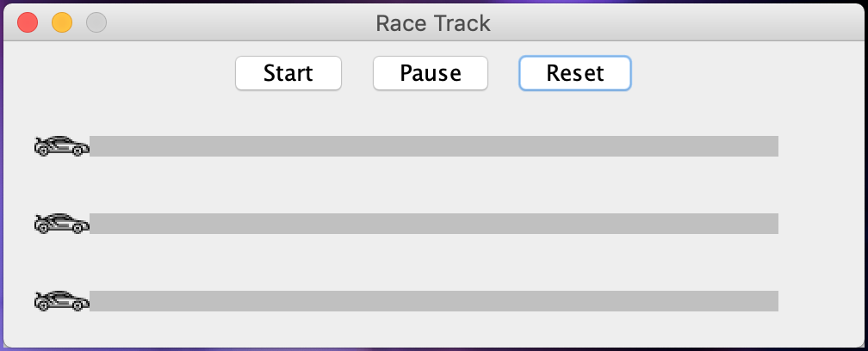This screenshot has height=351, width=868.
Task: Close the Race Track window with red button
Action: (28, 22)
